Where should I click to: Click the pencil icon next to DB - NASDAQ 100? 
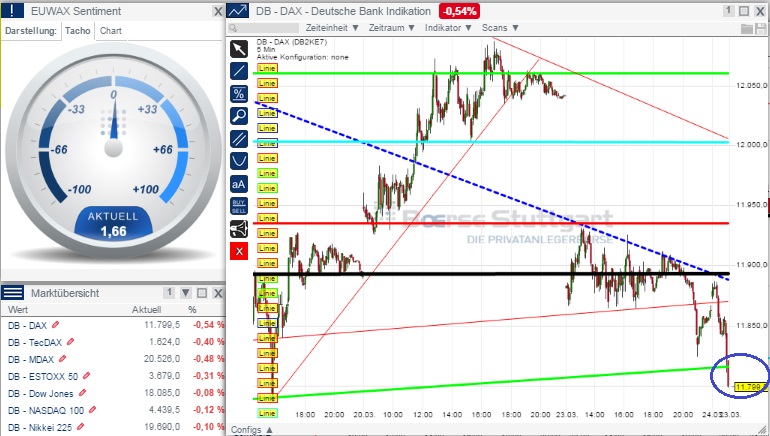pyautogui.click(x=92, y=409)
